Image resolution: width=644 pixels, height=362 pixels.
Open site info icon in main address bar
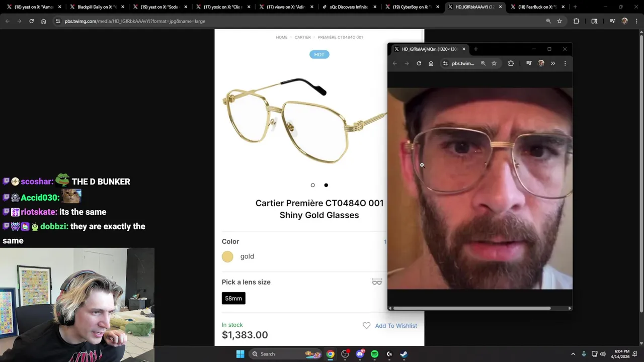[58, 21]
